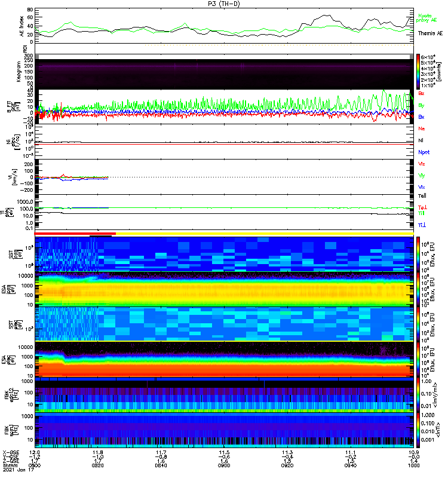Click the black Te parallel legend label
Screen dimensions: 448x478
(x=422, y=196)
